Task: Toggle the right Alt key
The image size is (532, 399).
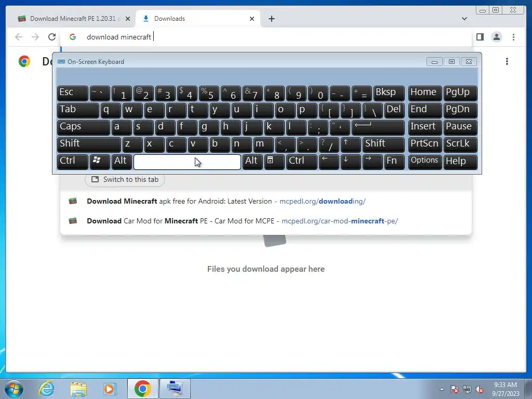Action: 252,162
